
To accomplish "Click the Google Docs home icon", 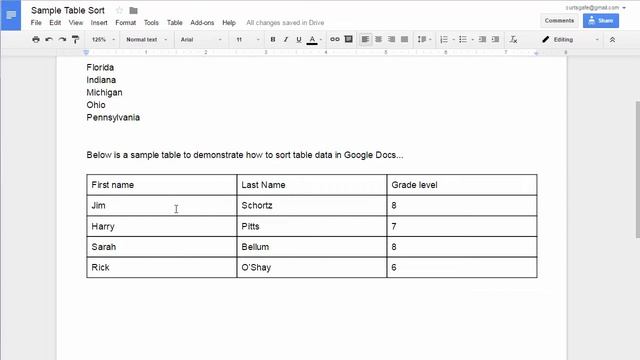I will tap(11, 16).
